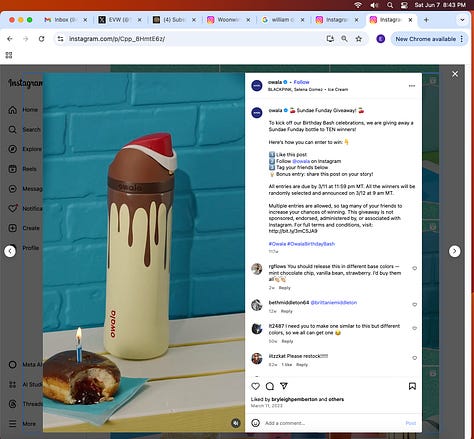Reload the page
The height and width of the screenshot is (439, 474).
click(41, 39)
